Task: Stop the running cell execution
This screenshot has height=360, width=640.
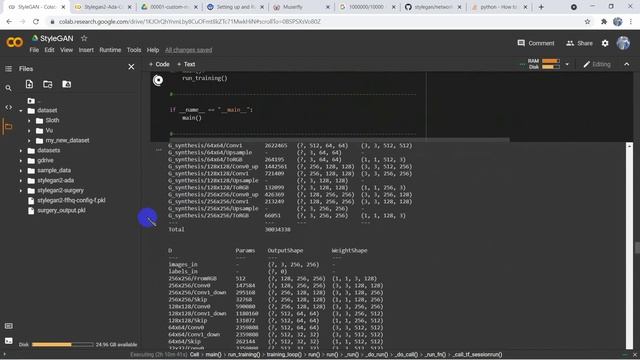Action: click(158, 80)
